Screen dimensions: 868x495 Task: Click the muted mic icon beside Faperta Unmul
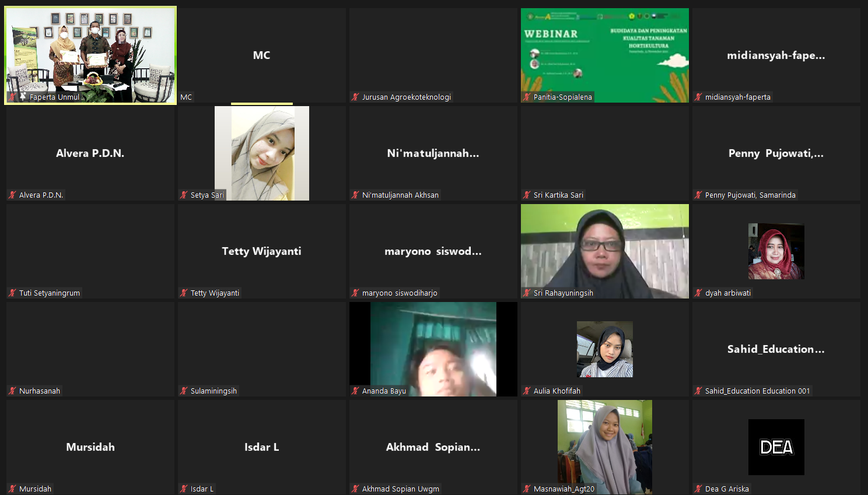pos(13,97)
